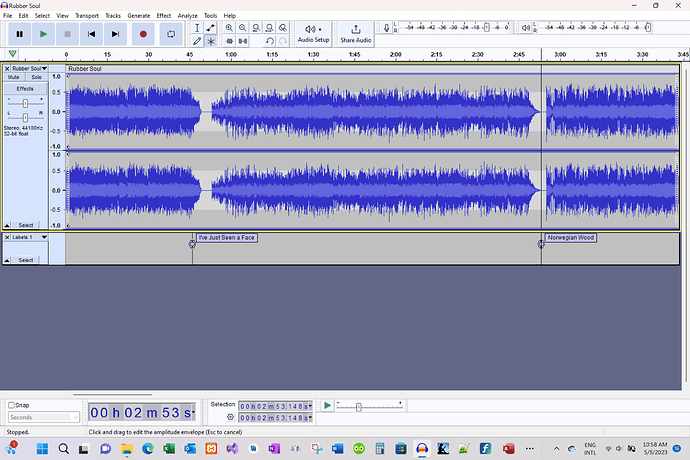The width and height of the screenshot is (690, 460).
Task: Skip to end of the project
Action: click(x=115, y=34)
